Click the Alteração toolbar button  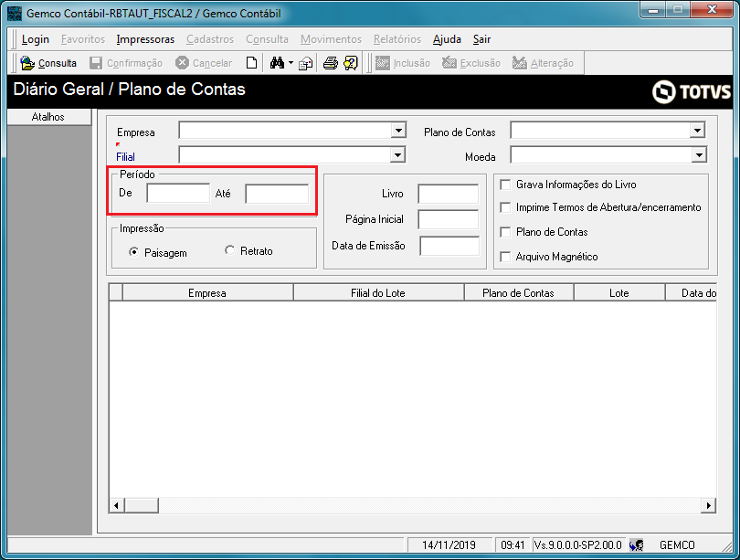coord(543,63)
